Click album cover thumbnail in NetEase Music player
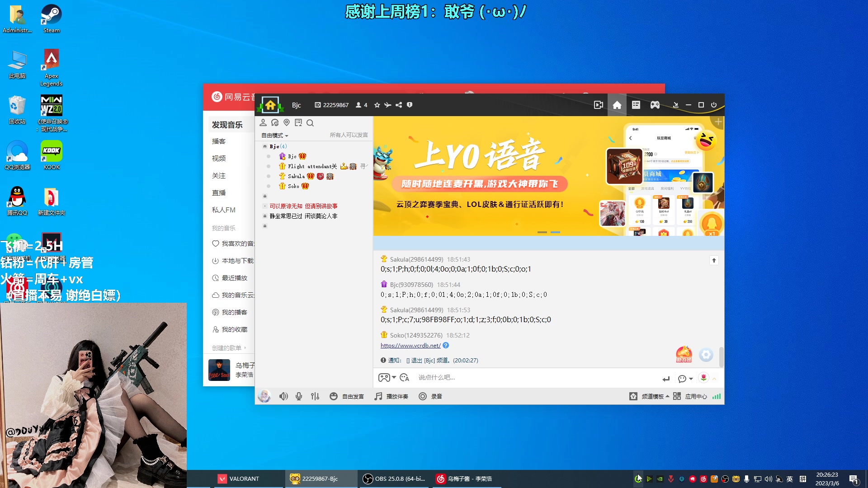Viewport: 868px width, 488px height. (x=219, y=370)
